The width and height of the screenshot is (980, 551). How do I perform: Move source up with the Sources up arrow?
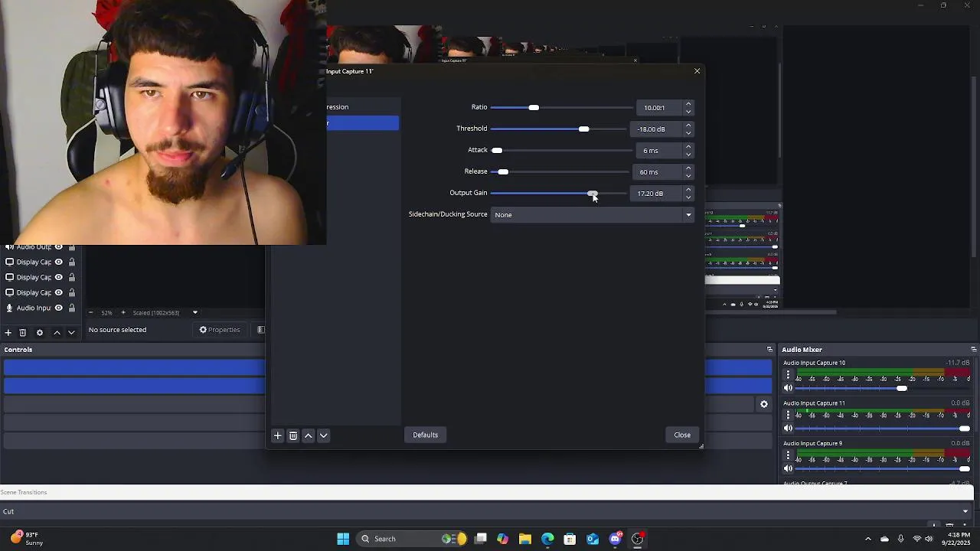click(x=57, y=332)
